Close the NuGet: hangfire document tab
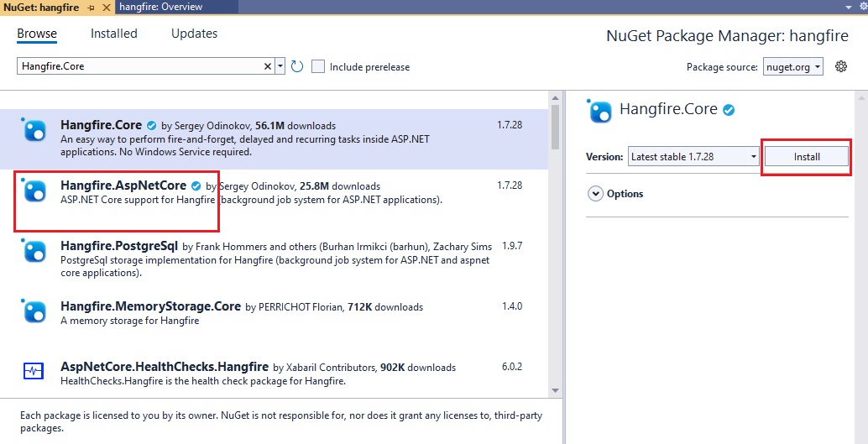Image resolution: width=868 pixels, height=444 pixels. [107, 8]
